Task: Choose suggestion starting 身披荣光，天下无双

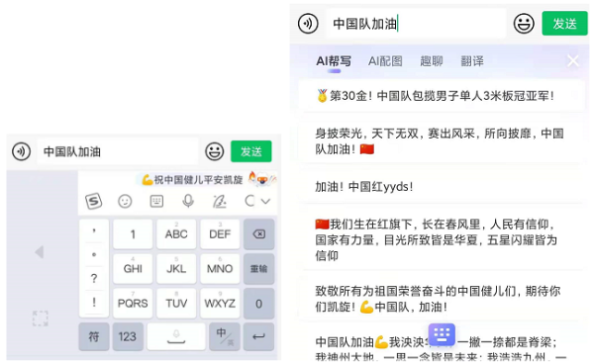Action: [x=442, y=141]
